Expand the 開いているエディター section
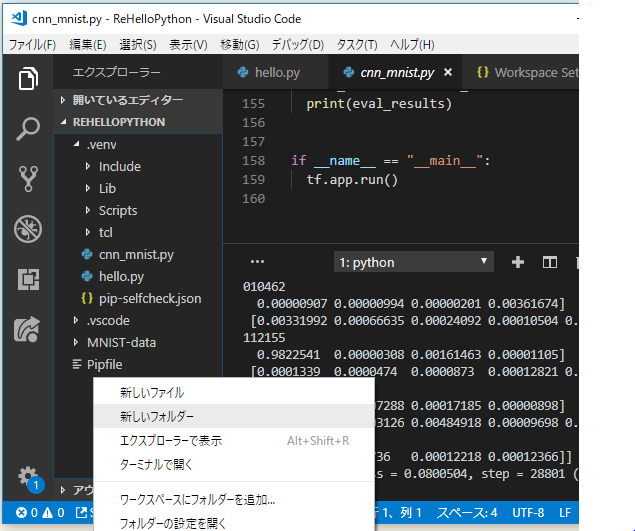This screenshot has width=635, height=531. click(x=62, y=100)
